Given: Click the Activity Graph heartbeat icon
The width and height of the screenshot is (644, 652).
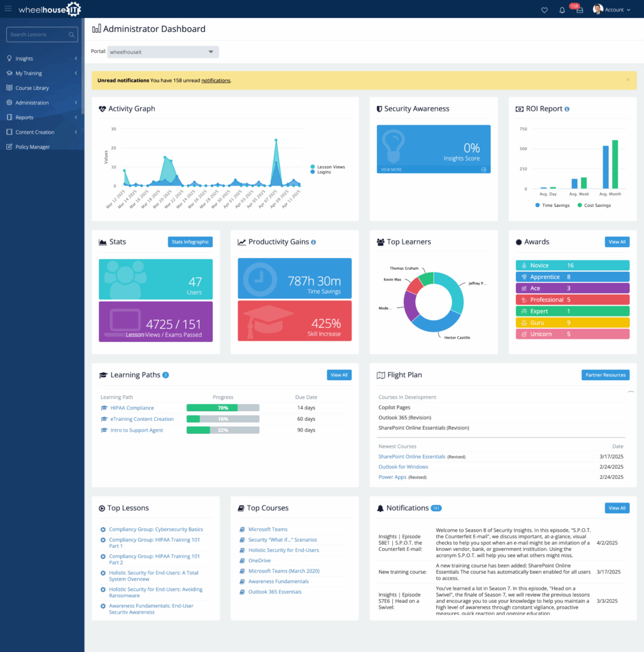Looking at the screenshot, I should point(103,109).
